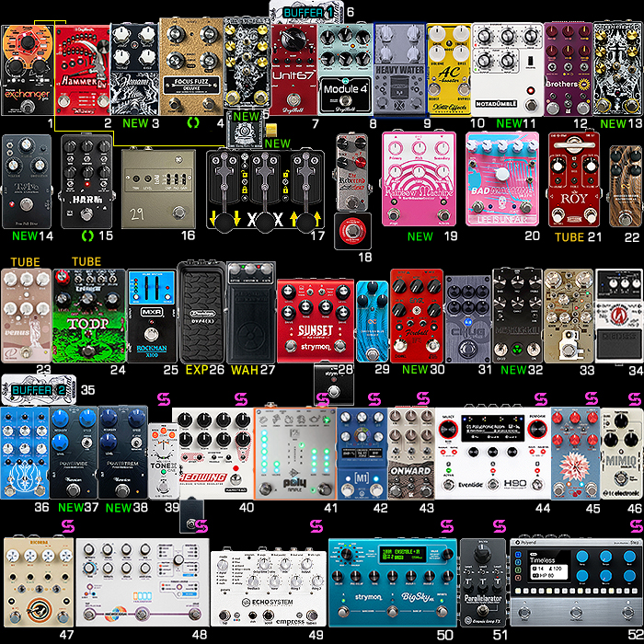Select the Poly Ample pedal
Image resolution: width=644 pixels, height=644 pixels.
point(295,454)
